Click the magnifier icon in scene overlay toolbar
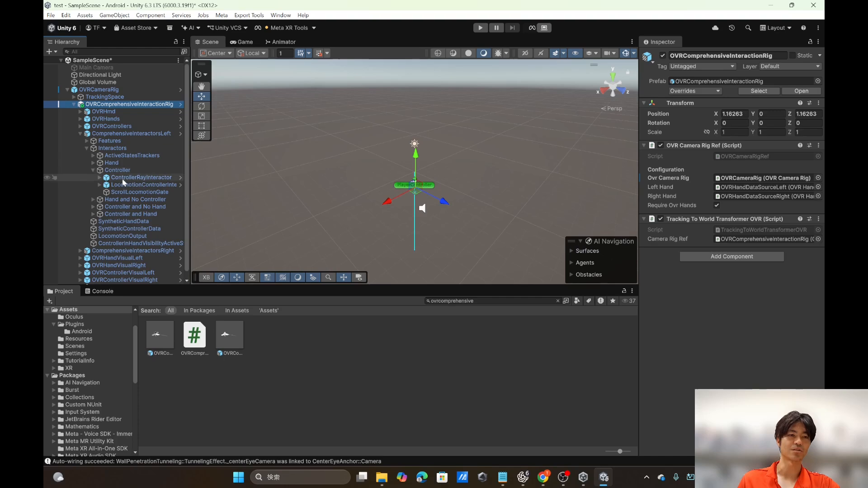The image size is (868, 488). click(328, 277)
